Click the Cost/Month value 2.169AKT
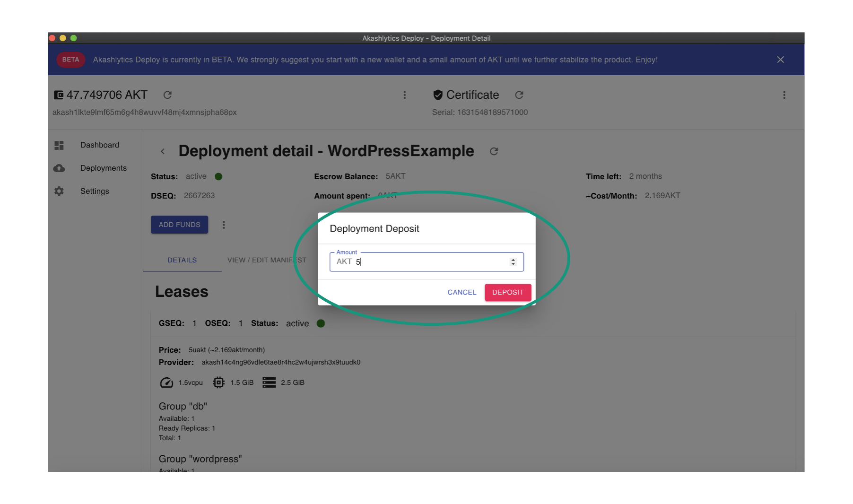Viewport: 853px width, 504px height. point(662,196)
